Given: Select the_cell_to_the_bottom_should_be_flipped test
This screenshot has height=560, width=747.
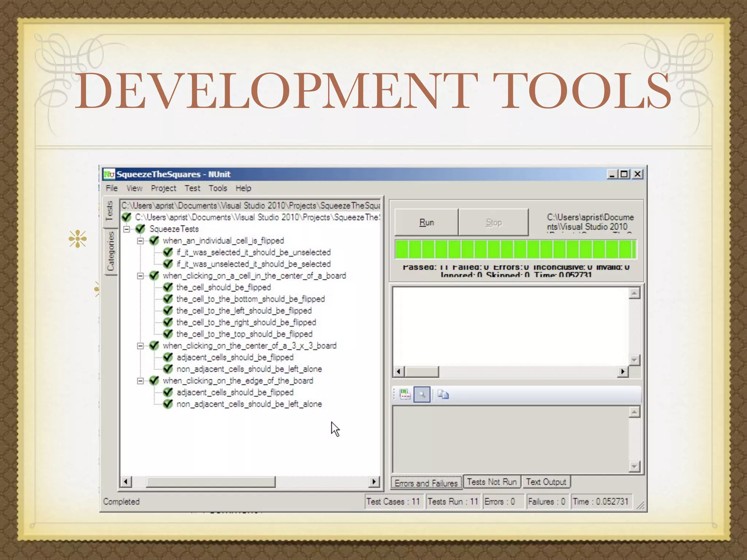Looking at the screenshot, I should [x=251, y=299].
